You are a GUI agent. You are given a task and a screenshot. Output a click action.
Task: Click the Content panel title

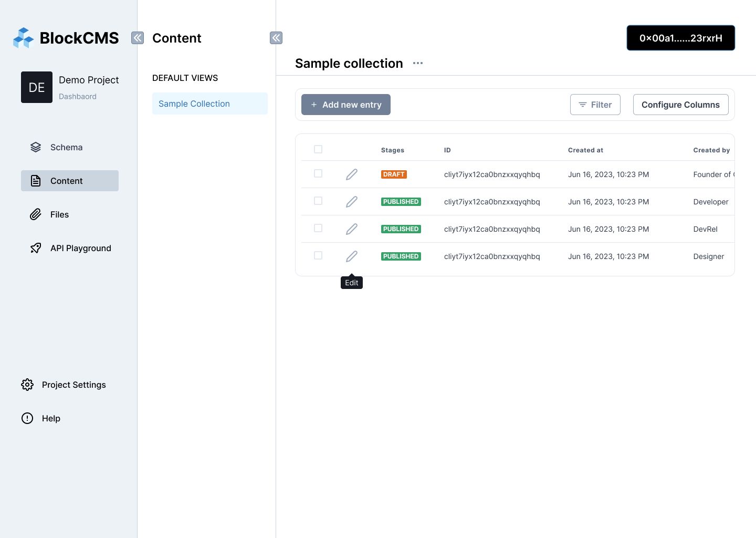point(177,38)
